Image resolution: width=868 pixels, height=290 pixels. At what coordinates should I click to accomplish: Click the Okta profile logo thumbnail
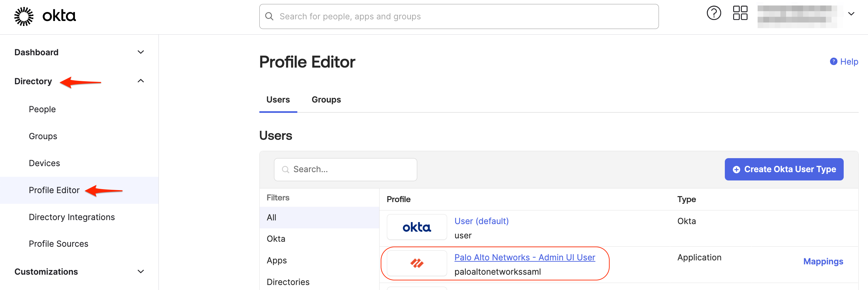click(417, 227)
